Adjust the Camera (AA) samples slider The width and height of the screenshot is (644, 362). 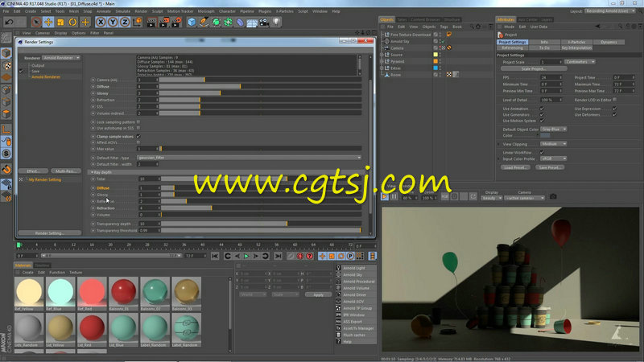click(x=260, y=80)
